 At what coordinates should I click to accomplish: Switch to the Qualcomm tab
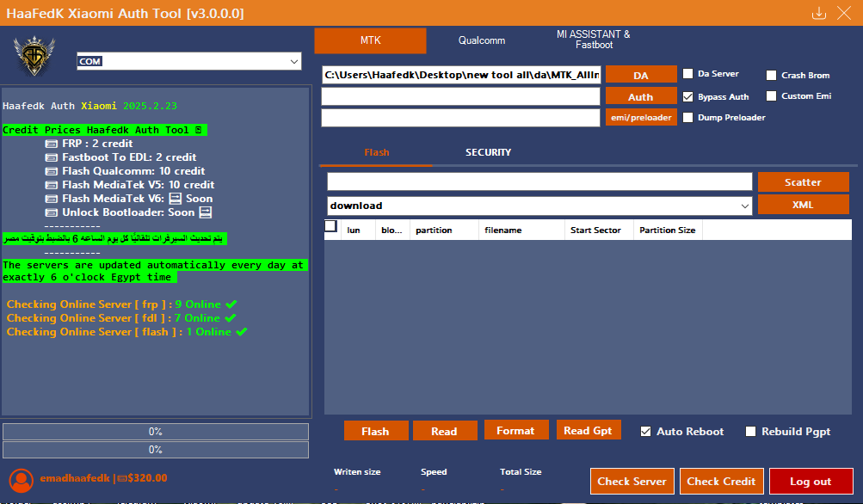pos(482,40)
